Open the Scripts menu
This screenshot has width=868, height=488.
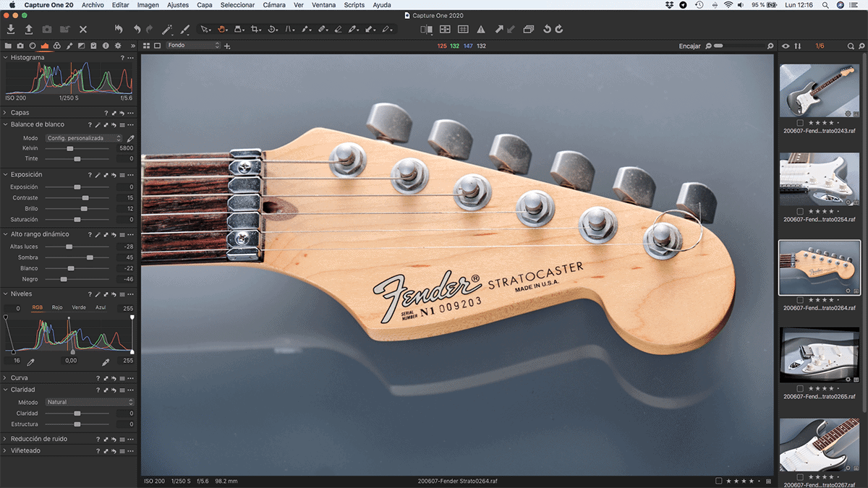[x=354, y=5]
